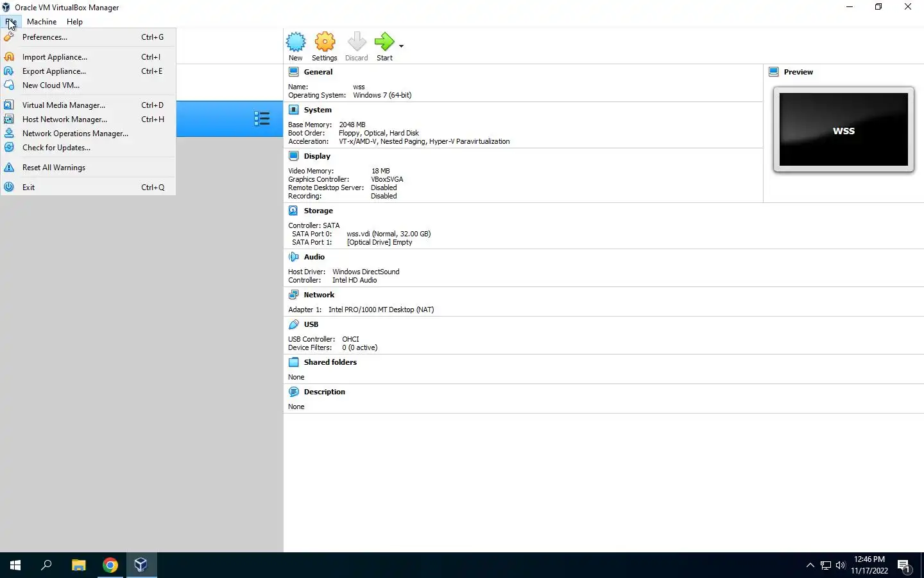Open File Explorer from taskbar

[78, 565]
